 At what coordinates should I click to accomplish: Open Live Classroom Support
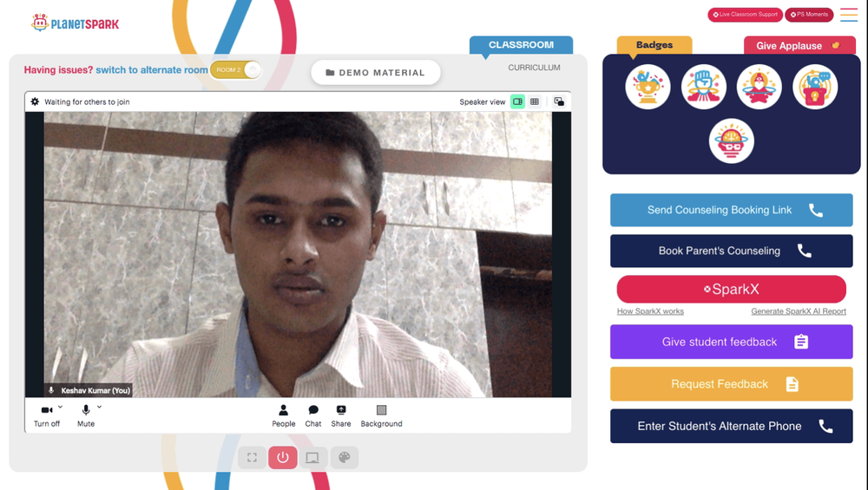point(745,15)
